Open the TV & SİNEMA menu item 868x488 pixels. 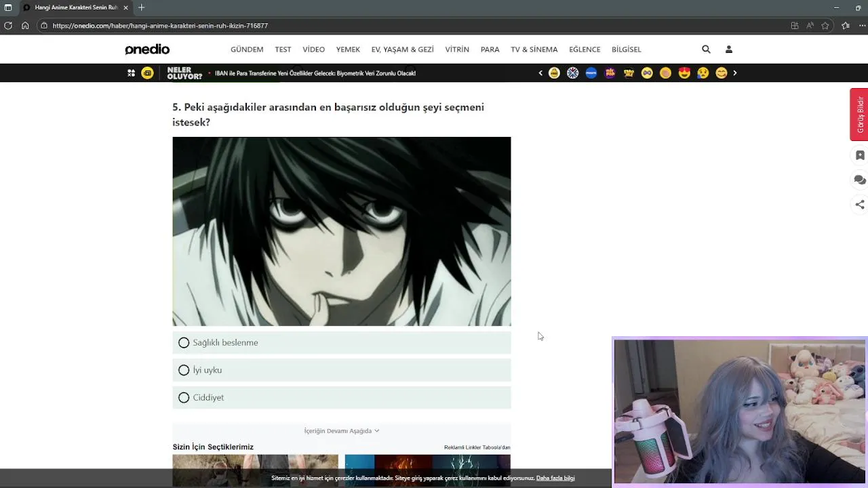(x=534, y=49)
